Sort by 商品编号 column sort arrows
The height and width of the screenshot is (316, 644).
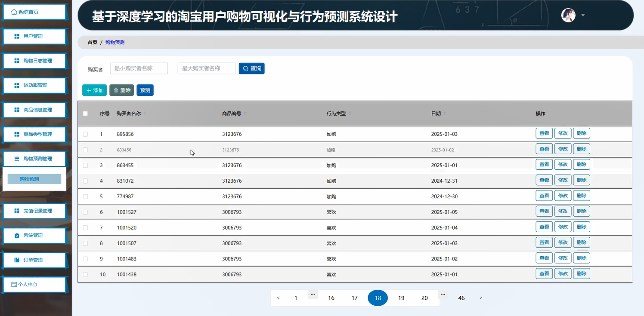tap(245, 114)
